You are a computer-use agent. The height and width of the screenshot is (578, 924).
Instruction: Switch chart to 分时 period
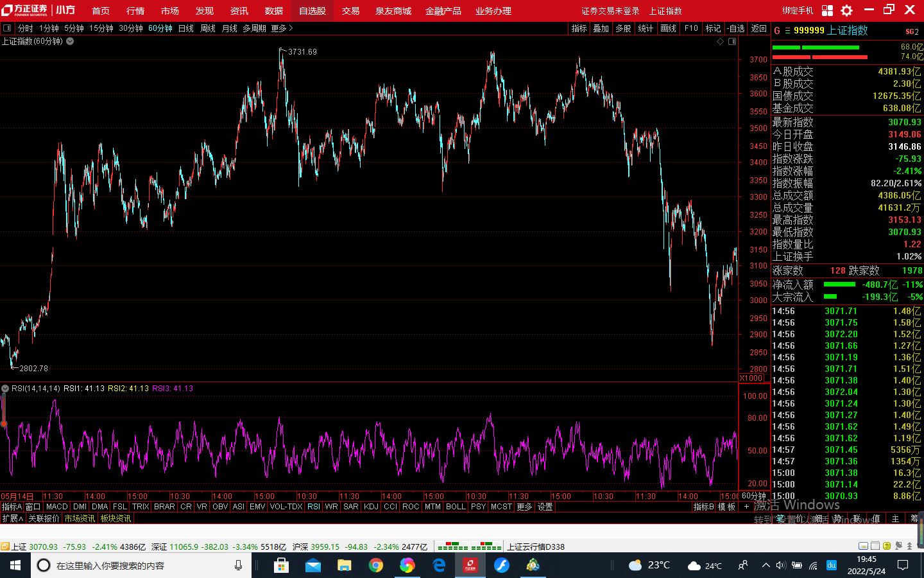click(26, 28)
